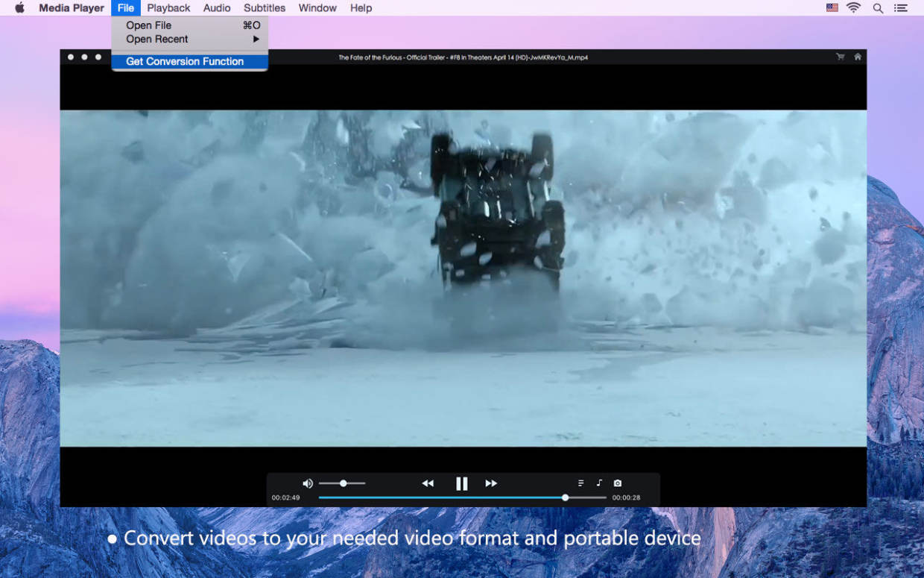Open the Playback menu
Viewport: 924px width, 578px height.
[x=168, y=8]
